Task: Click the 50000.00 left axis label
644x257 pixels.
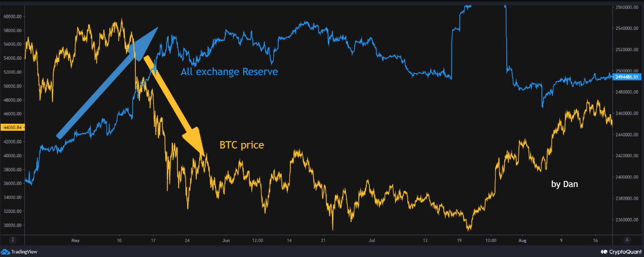Action: pyautogui.click(x=12, y=86)
